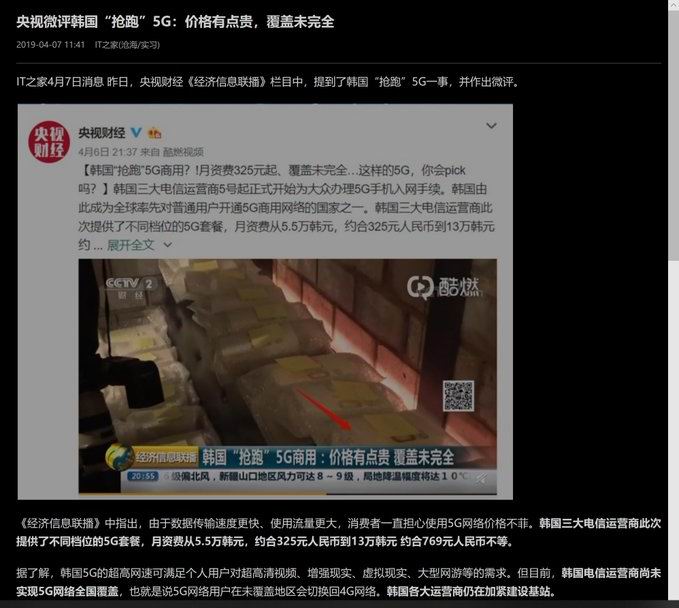The height and width of the screenshot is (608, 679).
Task: Click the CCTV 2 channel logo
Action: 131,285
